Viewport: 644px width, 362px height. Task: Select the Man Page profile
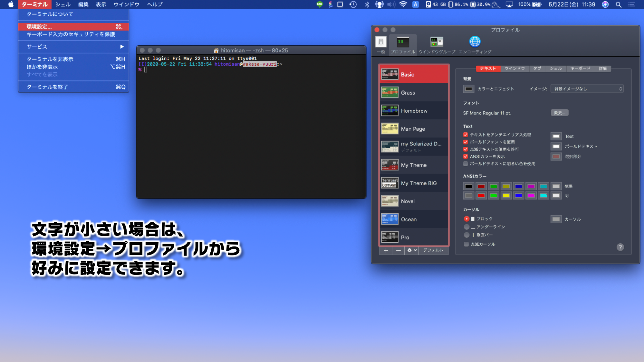(414, 129)
